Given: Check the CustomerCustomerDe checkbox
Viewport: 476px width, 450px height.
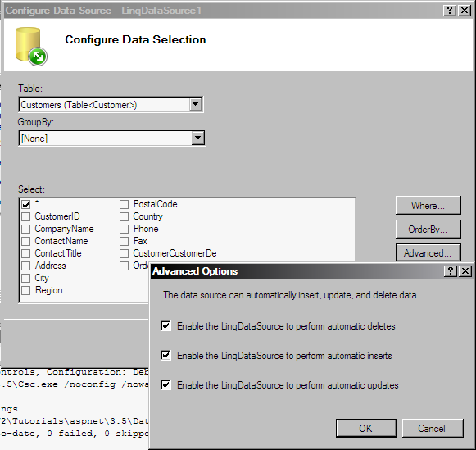Looking at the screenshot, I should click(124, 253).
